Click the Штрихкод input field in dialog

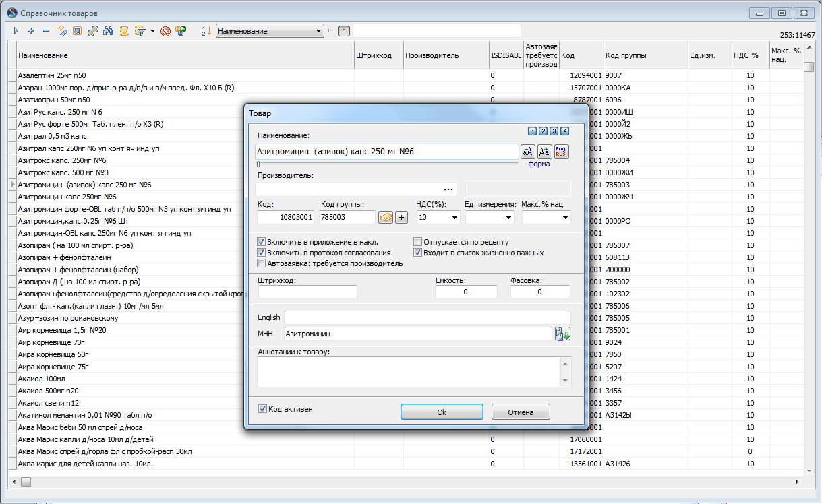tap(307, 292)
